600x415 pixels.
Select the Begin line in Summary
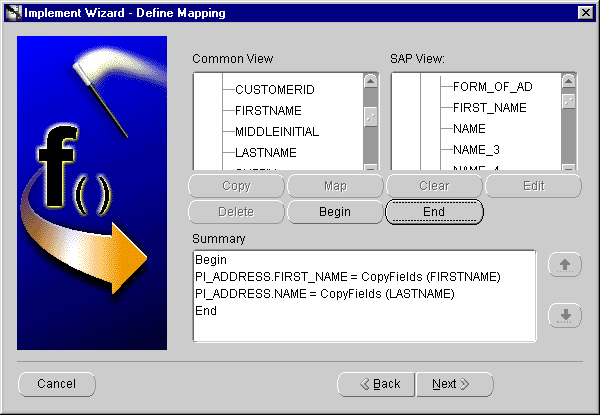pos(211,260)
